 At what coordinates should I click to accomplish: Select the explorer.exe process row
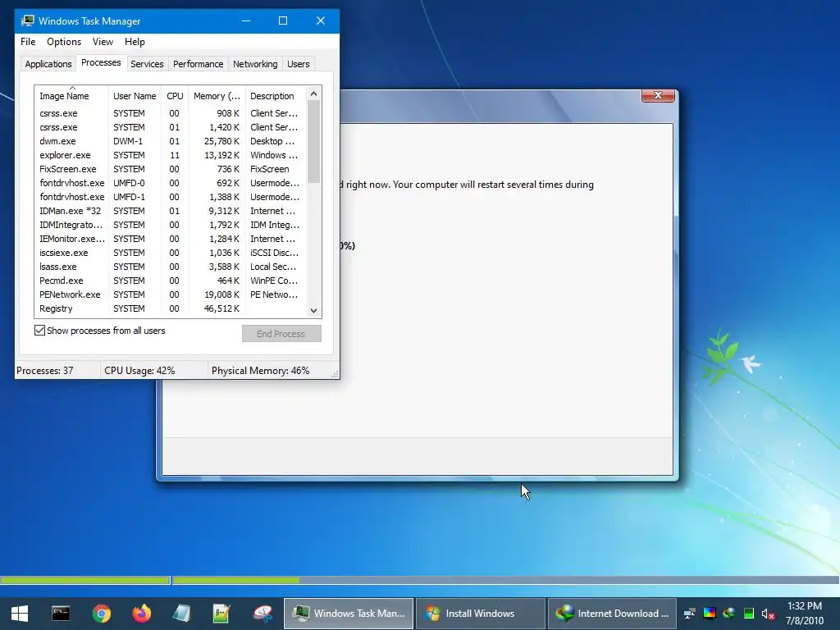(171, 155)
